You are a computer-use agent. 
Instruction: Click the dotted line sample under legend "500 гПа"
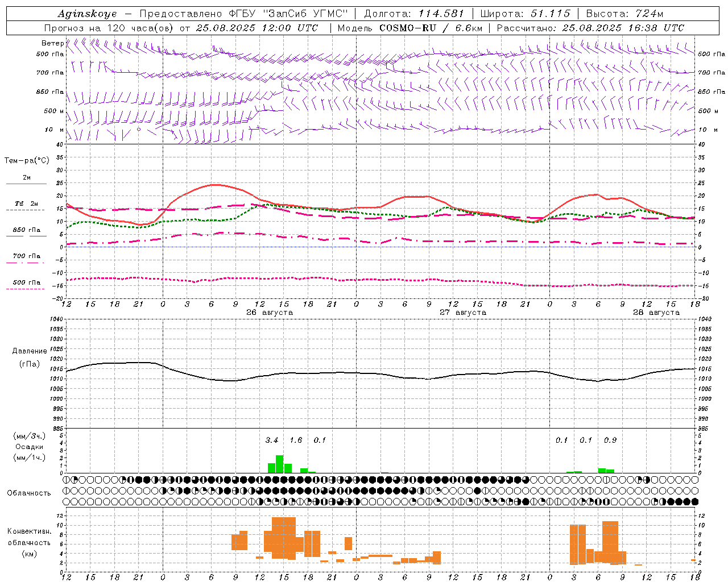tap(26, 289)
